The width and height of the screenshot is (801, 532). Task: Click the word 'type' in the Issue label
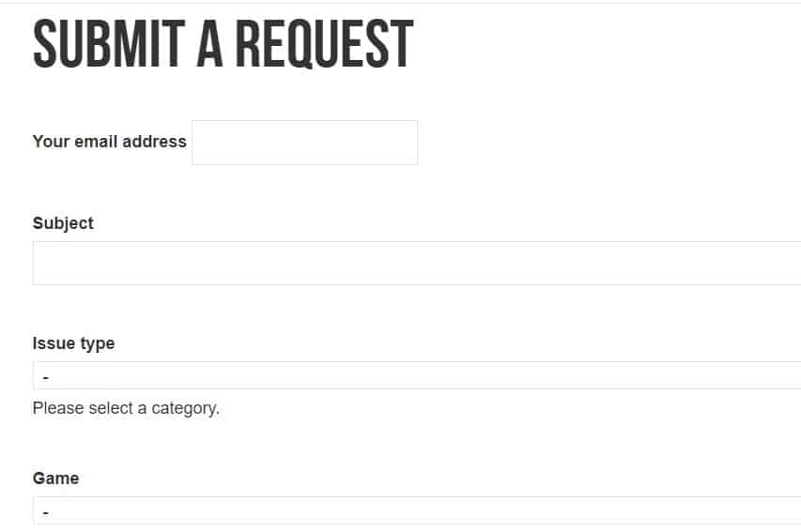click(x=98, y=344)
